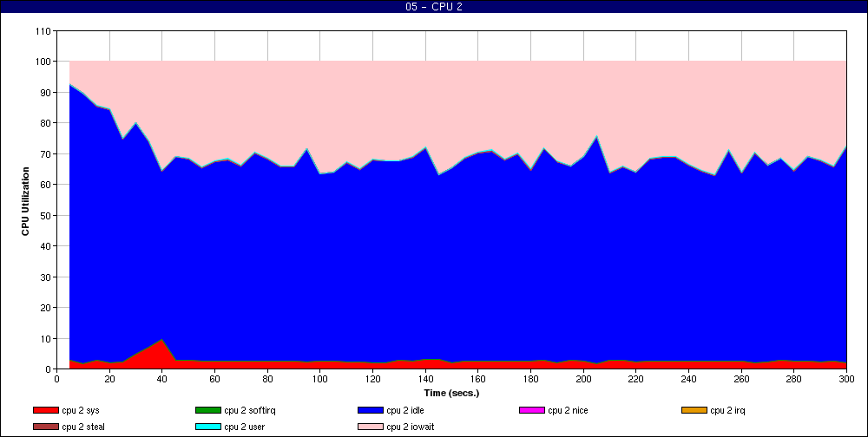Screen dimensions: 868x437
Task: Click the 30 tick on the y-axis
Action: (x=45, y=277)
